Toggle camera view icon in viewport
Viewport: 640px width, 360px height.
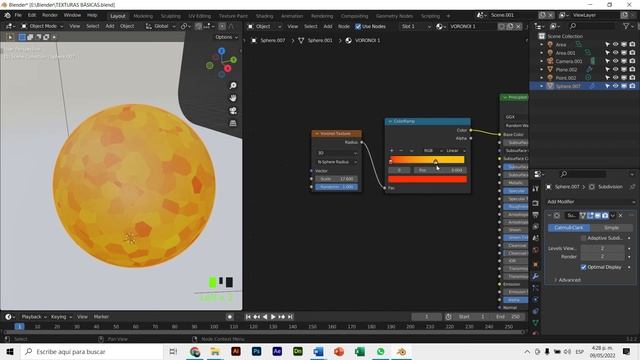(233, 111)
